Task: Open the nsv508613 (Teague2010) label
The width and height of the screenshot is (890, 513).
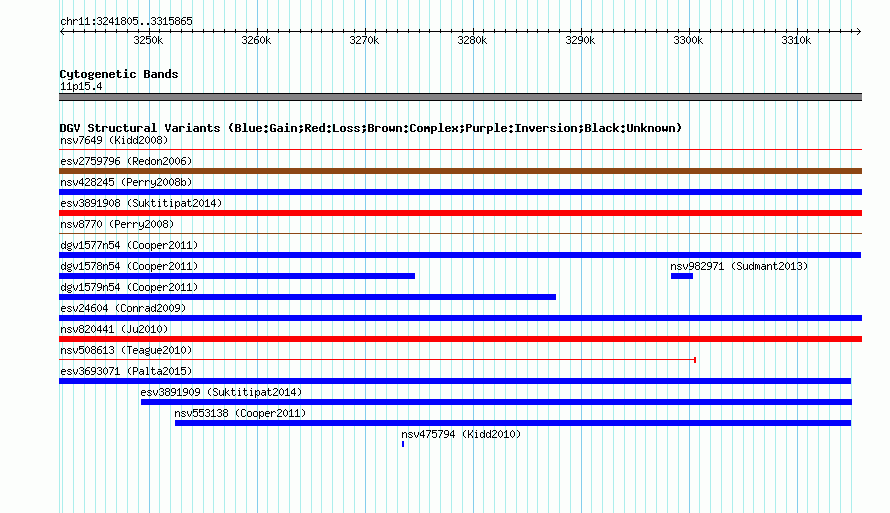Action: click(126, 350)
